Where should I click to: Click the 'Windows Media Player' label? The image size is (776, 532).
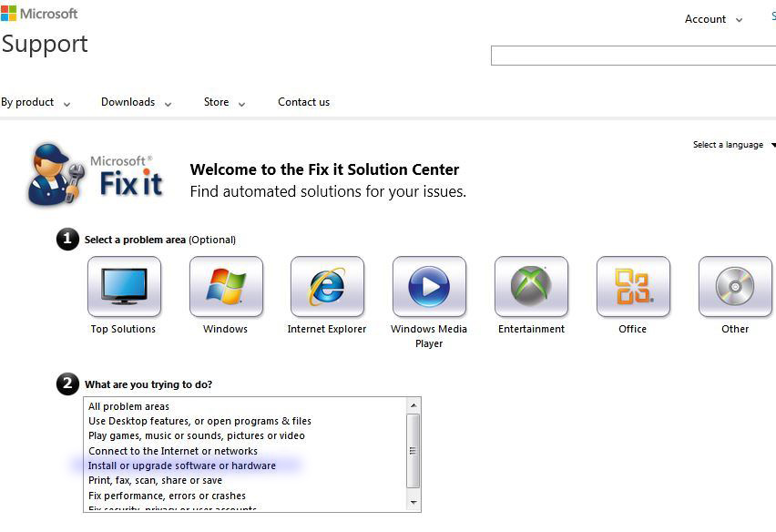[429, 336]
